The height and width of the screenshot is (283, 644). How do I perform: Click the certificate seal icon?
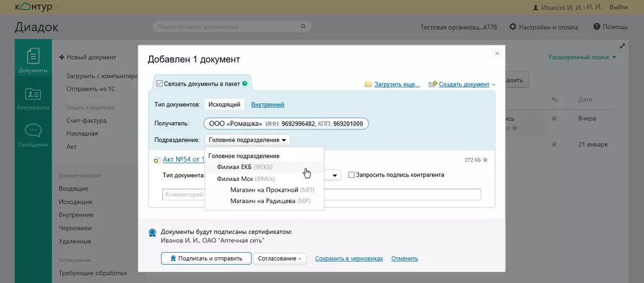(152, 233)
